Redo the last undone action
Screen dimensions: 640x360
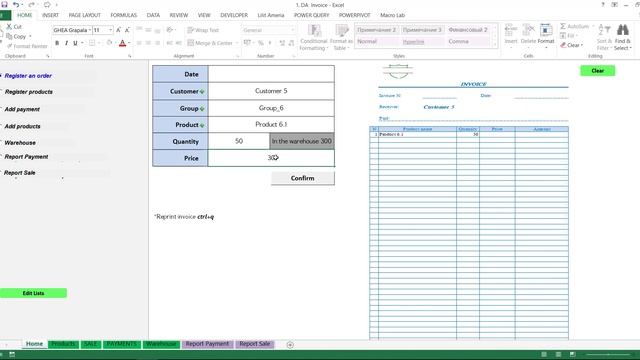tap(31, 4)
